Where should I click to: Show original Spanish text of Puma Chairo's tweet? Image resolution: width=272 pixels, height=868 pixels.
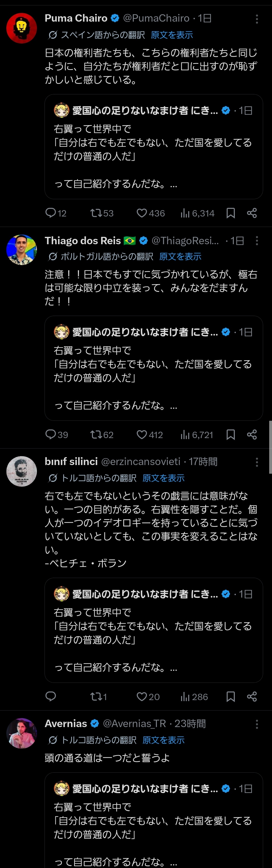coord(171,35)
